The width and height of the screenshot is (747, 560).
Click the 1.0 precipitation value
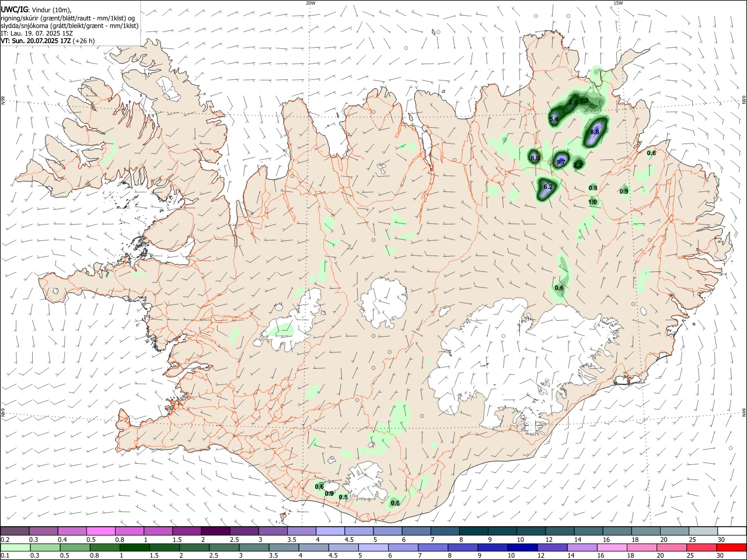point(592,202)
